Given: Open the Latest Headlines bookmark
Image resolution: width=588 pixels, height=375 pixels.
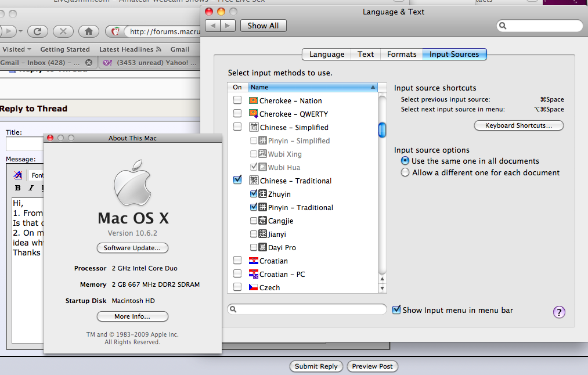Looking at the screenshot, I should pyautogui.click(x=130, y=49).
